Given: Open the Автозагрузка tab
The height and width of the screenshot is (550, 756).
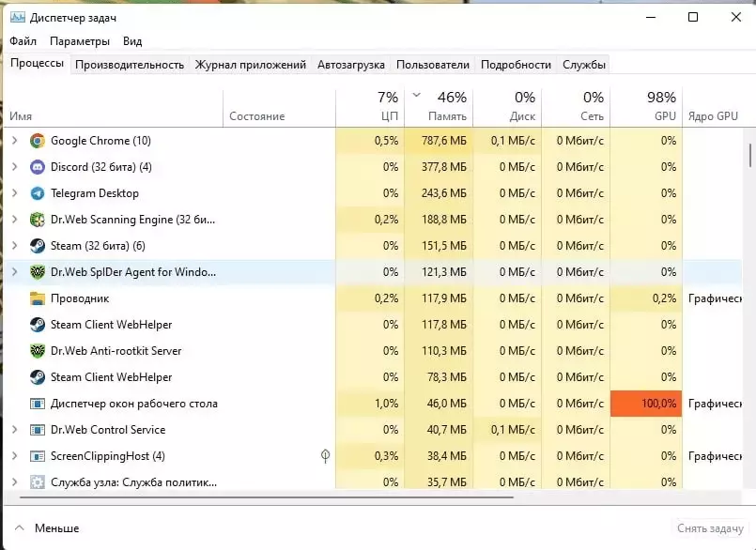Looking at the screenshot, I should pos(351,65).
